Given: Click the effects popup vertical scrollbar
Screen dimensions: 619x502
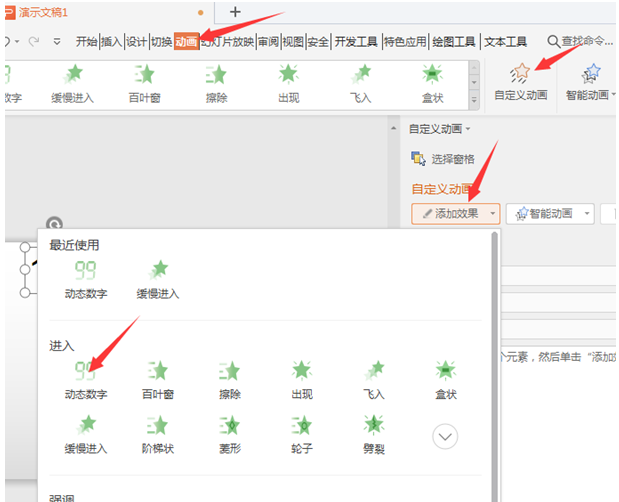Looking at the screenshot, I should coord(494,366).
